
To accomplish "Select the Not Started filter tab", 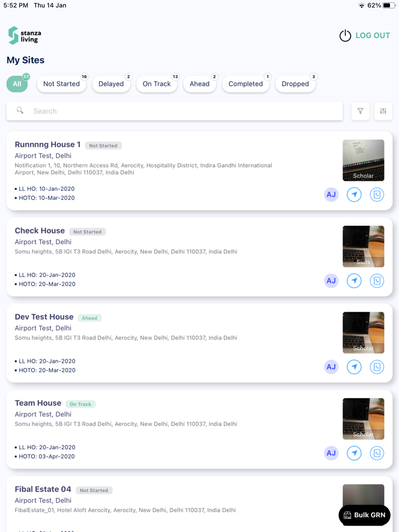I will [62, 84].
